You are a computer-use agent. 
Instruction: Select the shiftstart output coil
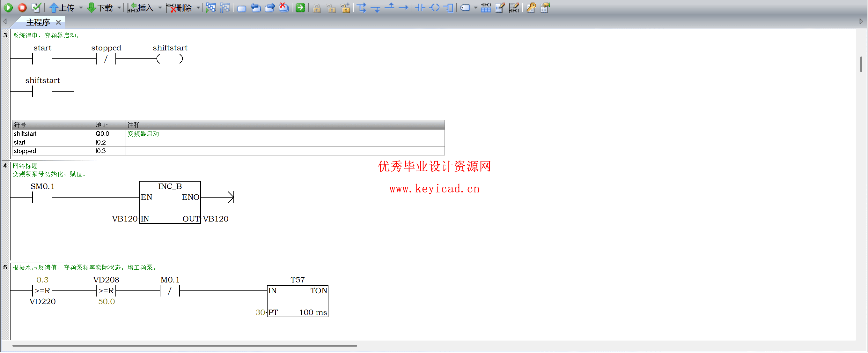pyautogui.click(x=170, y=59)
